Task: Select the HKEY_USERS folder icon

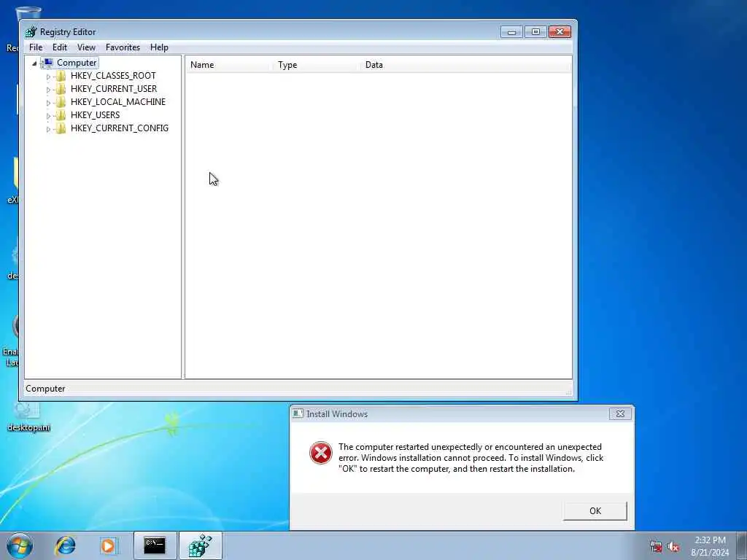Action: [61, 114]
